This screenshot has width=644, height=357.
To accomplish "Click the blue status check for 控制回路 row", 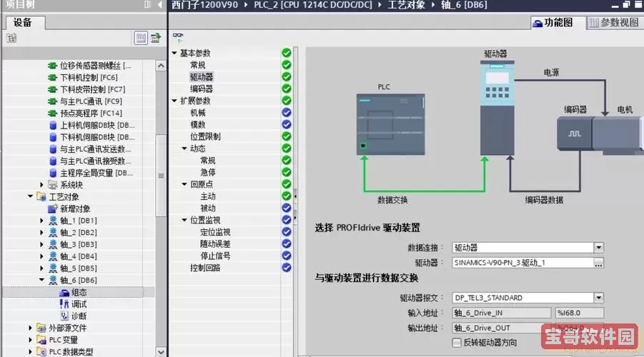I will pos(287,268).
